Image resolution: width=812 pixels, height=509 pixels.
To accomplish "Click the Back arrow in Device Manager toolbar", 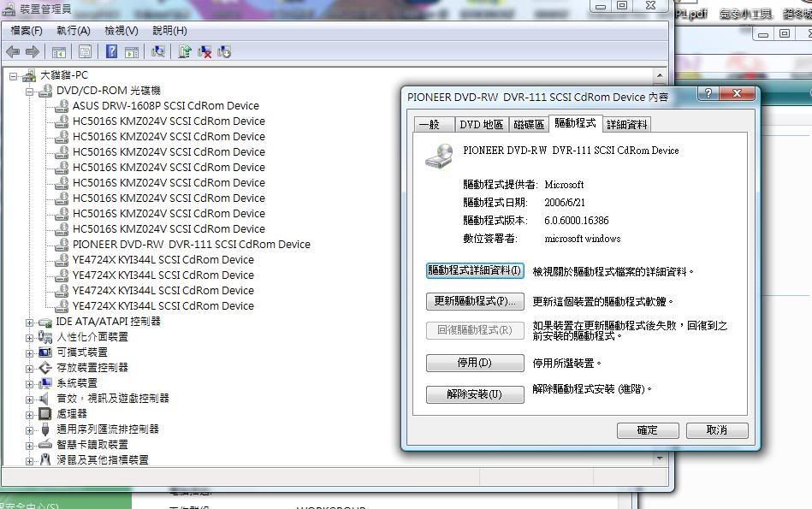I will click(13, 52).
